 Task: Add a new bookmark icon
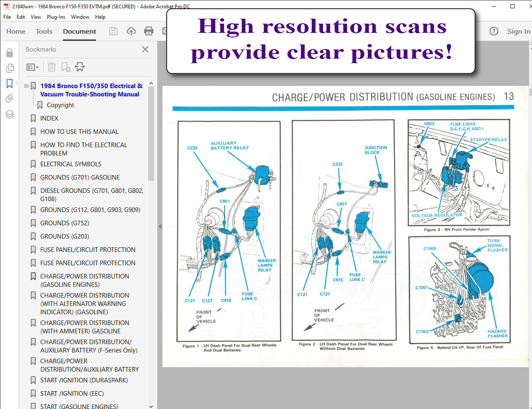[x=66, y=67]
